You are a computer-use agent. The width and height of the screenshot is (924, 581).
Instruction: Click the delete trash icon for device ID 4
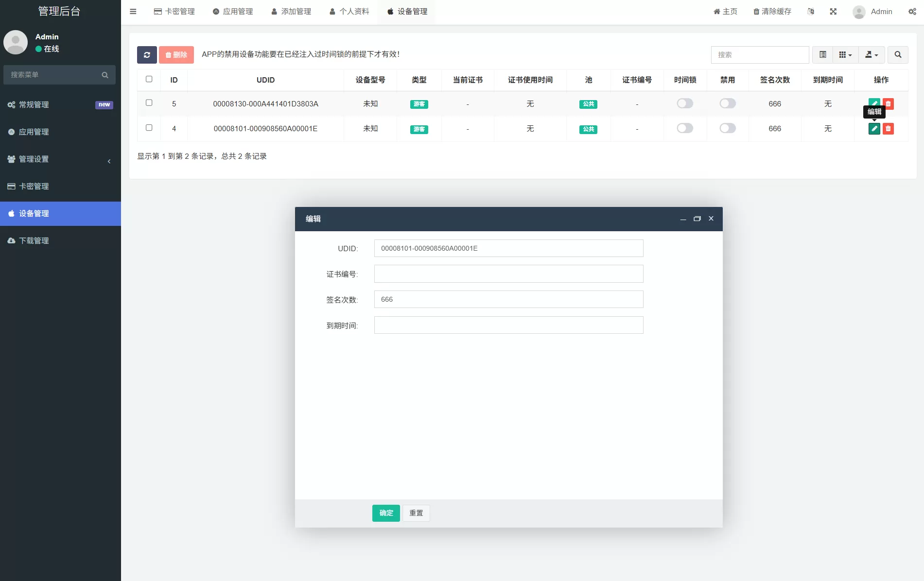coord(889,129)
